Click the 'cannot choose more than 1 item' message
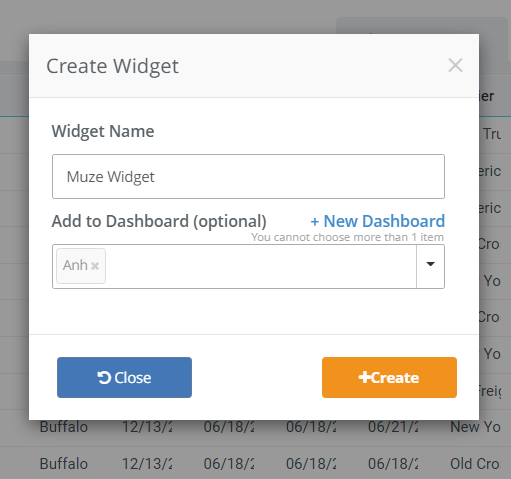The image size is (511, 479). [x=348, y=237]
